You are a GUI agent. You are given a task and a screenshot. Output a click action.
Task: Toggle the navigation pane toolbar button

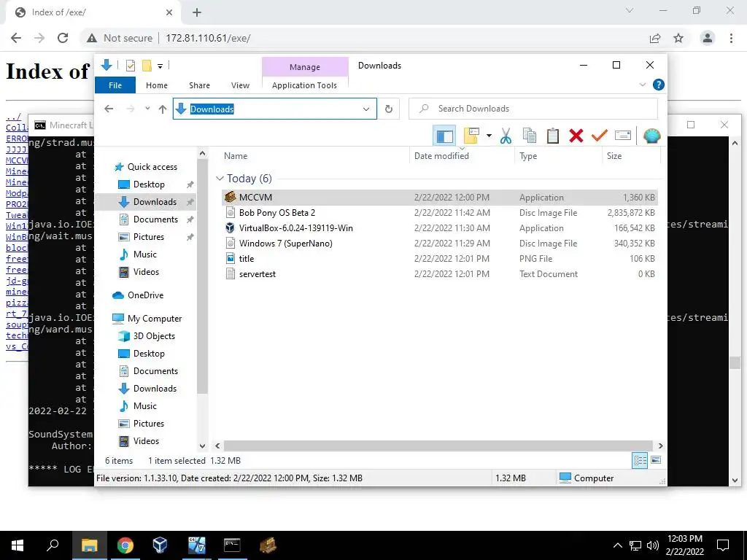(x=444, y=136)
